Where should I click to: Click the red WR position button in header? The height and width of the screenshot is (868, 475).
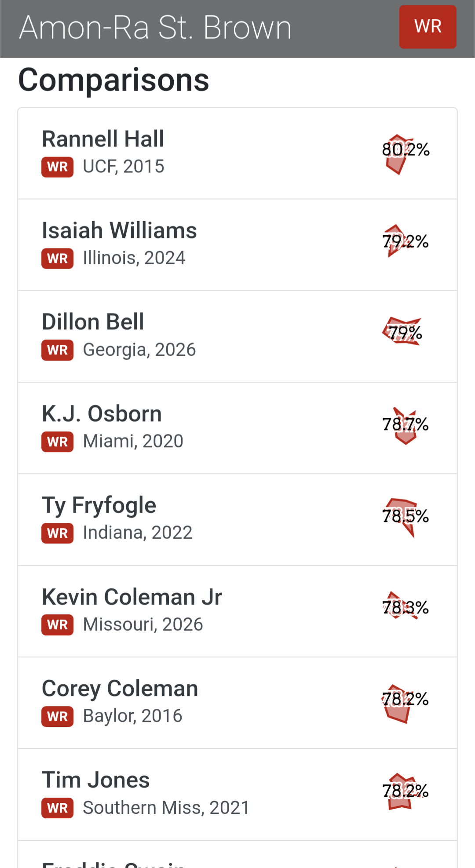427,27
